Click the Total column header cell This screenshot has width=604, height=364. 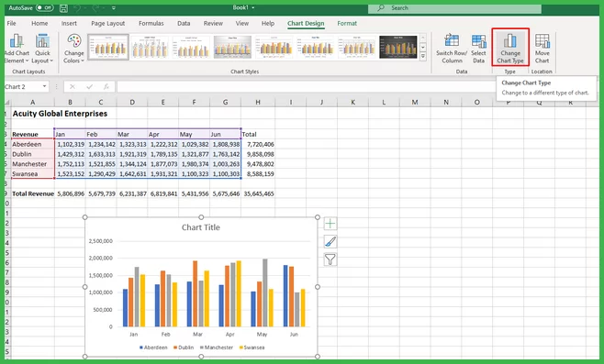[259, 134]
